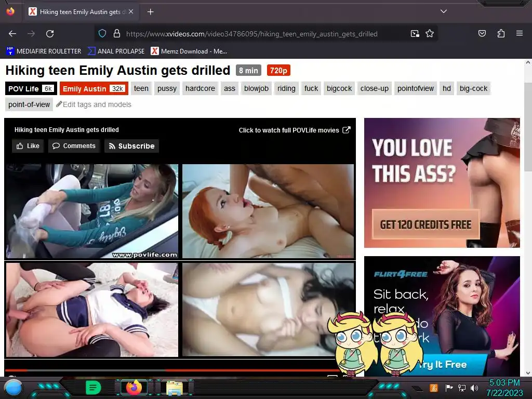Image resolution: width=532 pixels, height=399 pixels.
Task: Click the address bar URL field
Action: coord(252,34)
